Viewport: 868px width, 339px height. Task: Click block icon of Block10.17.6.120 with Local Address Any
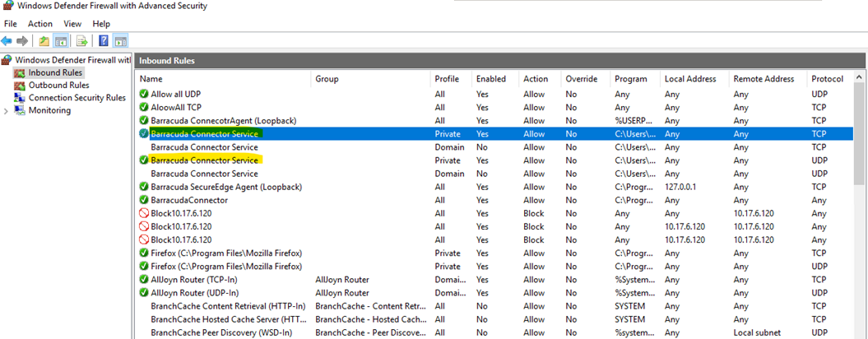pyautogui.click(x=144, y=213)
